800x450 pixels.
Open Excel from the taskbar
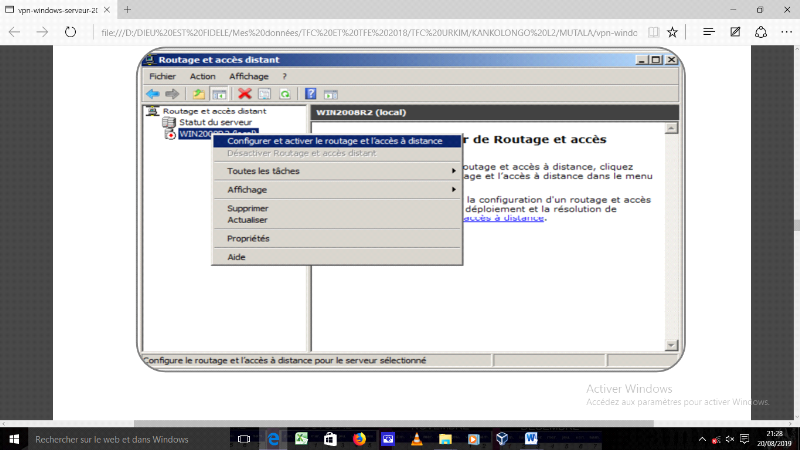pos(302,439)
